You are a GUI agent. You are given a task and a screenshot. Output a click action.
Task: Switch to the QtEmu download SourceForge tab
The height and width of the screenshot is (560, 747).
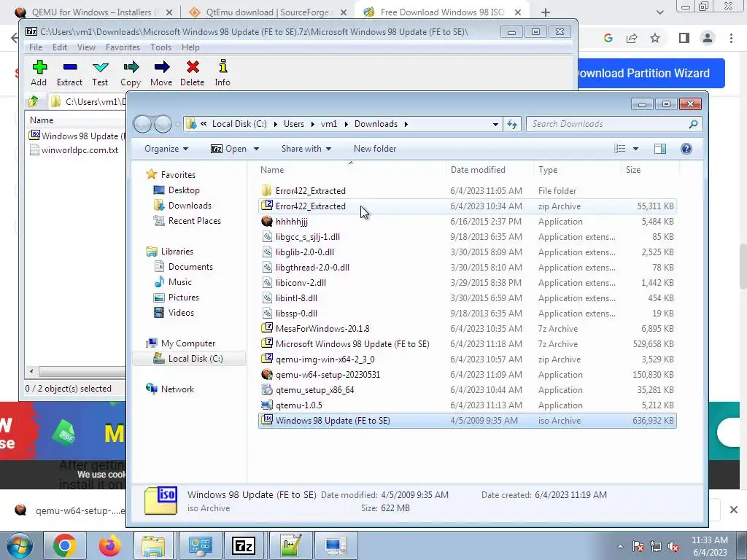click(268, 12)
